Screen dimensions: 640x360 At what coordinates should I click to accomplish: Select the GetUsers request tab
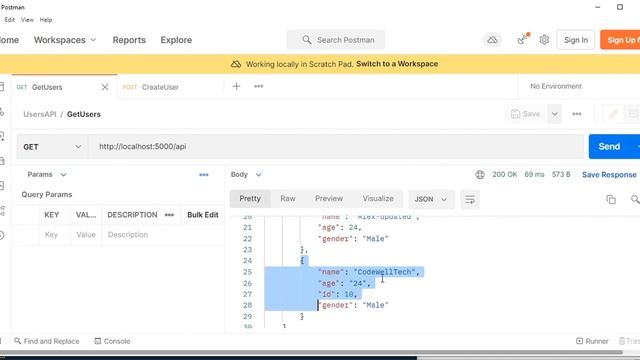pyautogui.click(x=47, y=87)
